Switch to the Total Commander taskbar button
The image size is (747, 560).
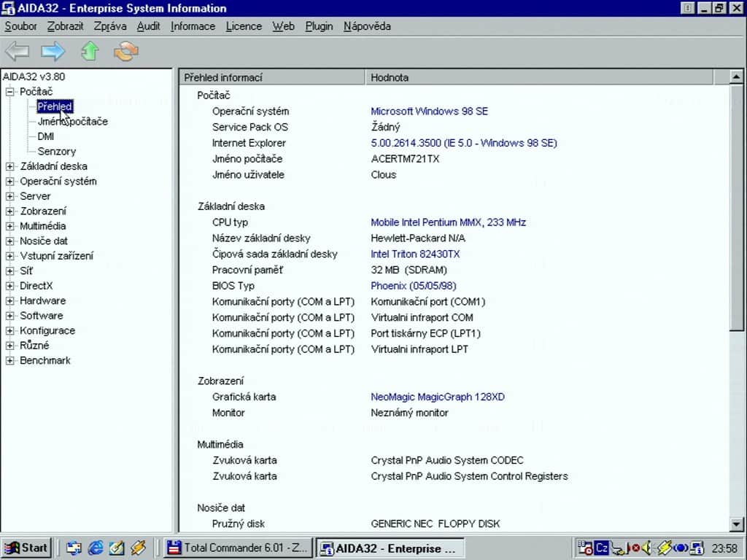click(238, 548)
